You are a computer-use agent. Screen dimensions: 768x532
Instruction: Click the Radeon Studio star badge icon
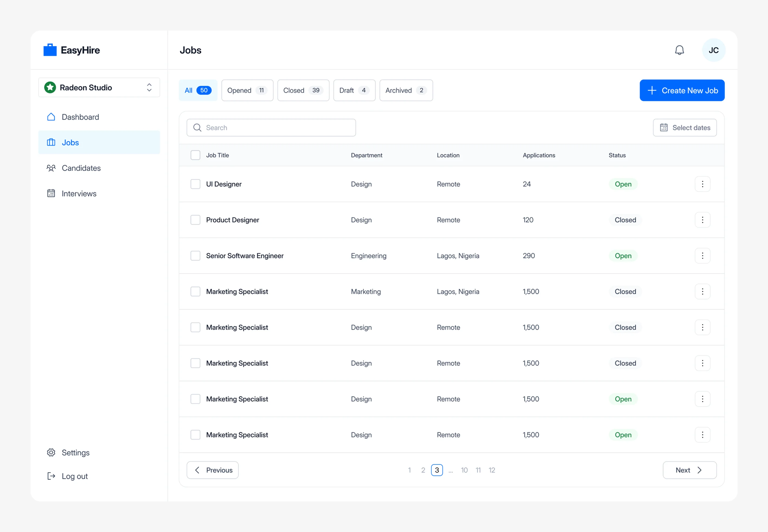pos(50,88)
